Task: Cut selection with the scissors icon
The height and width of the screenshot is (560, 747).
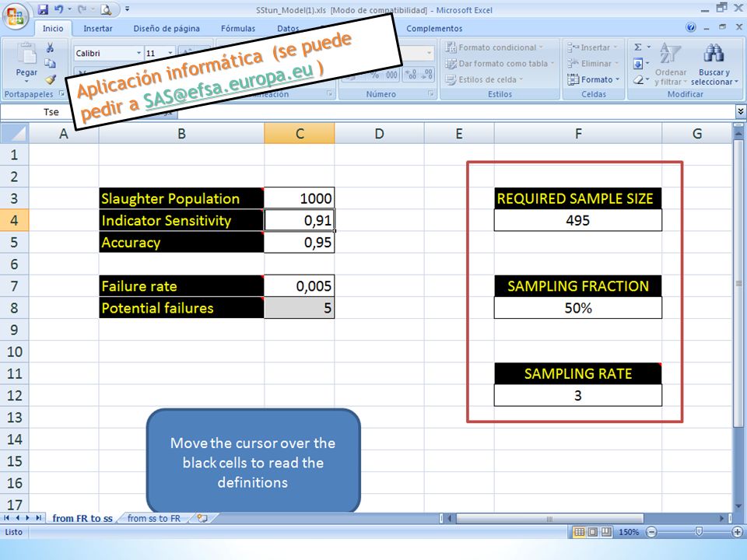Action: point(50,47)
